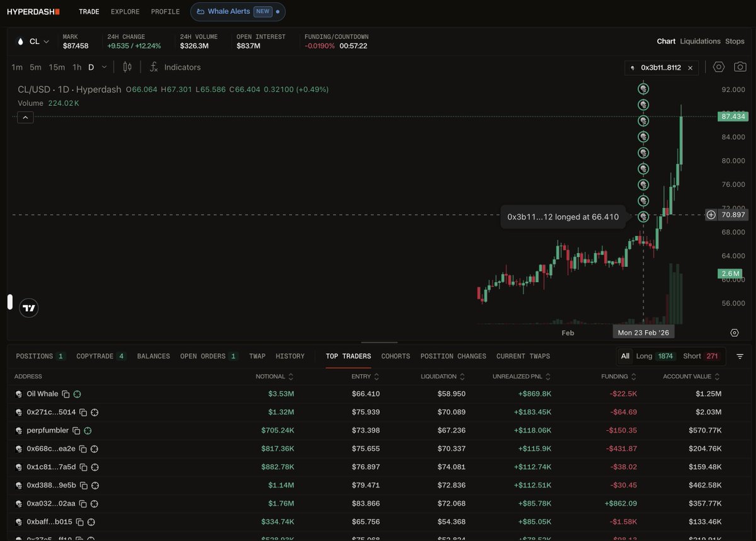Click Oil Whale unrealized PNL +$869.8K
The height and width of the screenshot is (541, 756).
click(534, 394)
